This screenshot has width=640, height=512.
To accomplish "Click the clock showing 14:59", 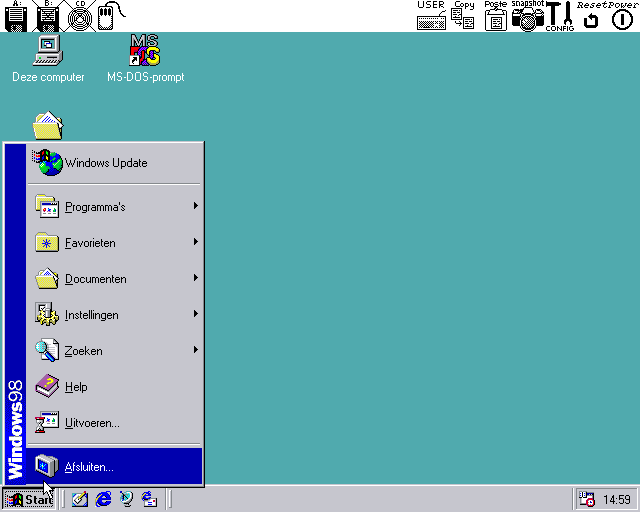I will (x=617, y=499).
